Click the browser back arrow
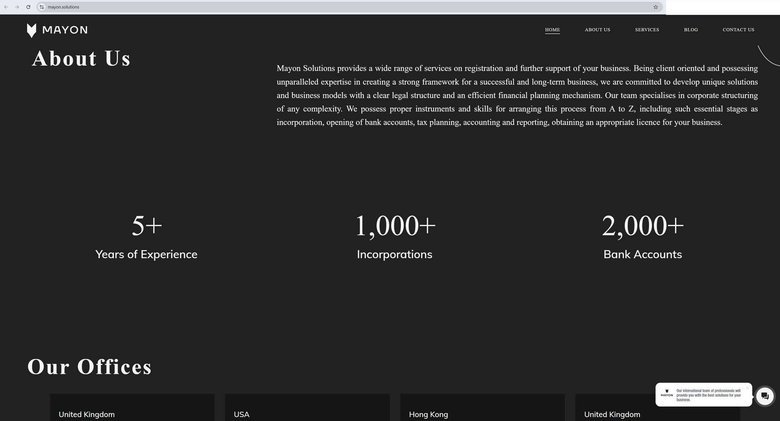Viewport: 780px width, 421px height. (6, 7)
